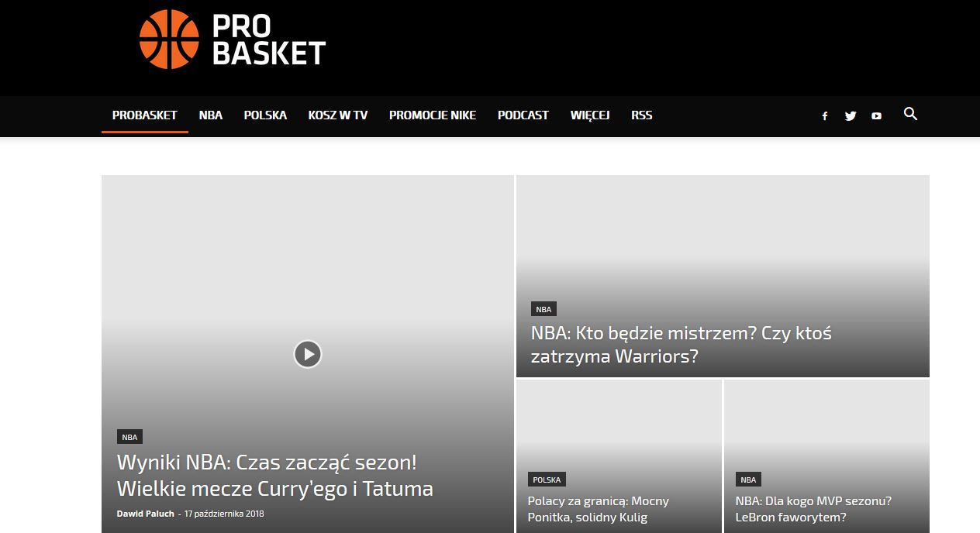Open the Facebook social icon
The image size is (980, 533).
point(825,116)
